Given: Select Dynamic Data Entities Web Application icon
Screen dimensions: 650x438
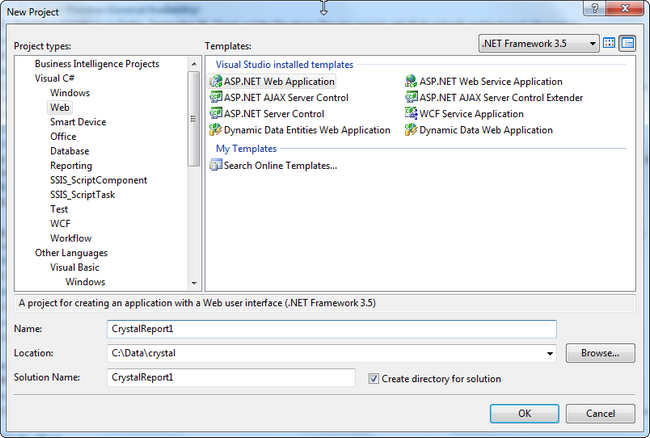Looking at the screenshot, I should tap(216, 130).
